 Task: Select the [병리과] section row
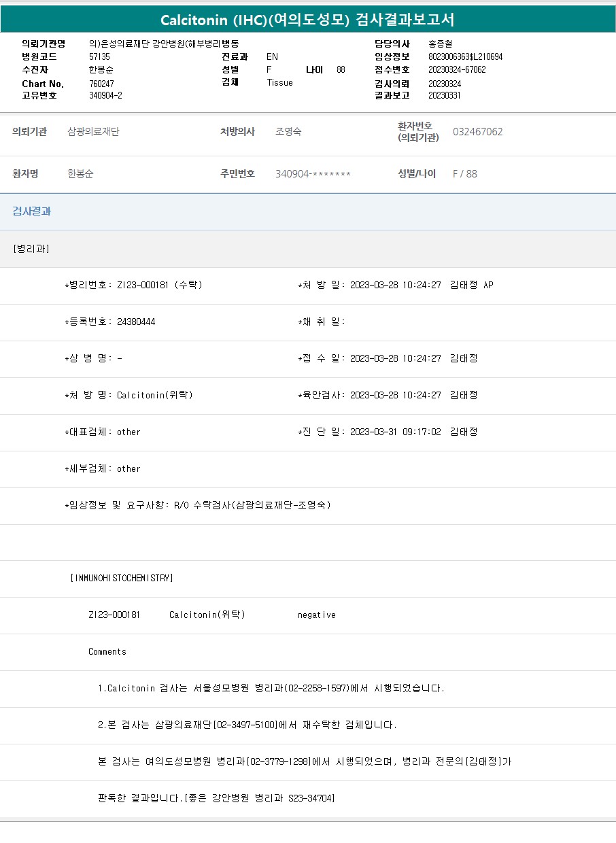(31, 249)
